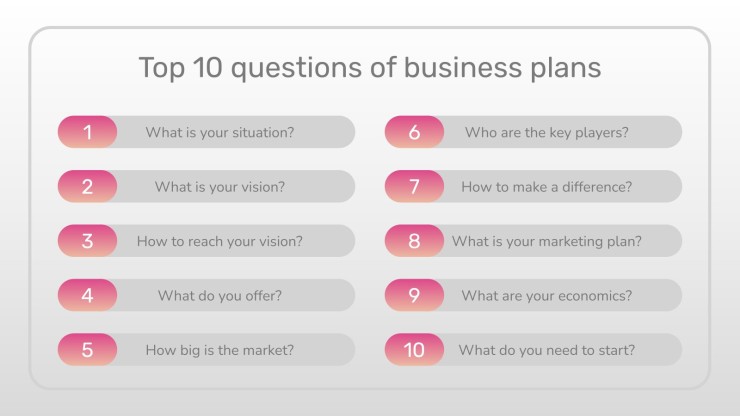Select the pink number 10 badge
Viewport: 740px width, 416px height.
[x=414, y=349]
